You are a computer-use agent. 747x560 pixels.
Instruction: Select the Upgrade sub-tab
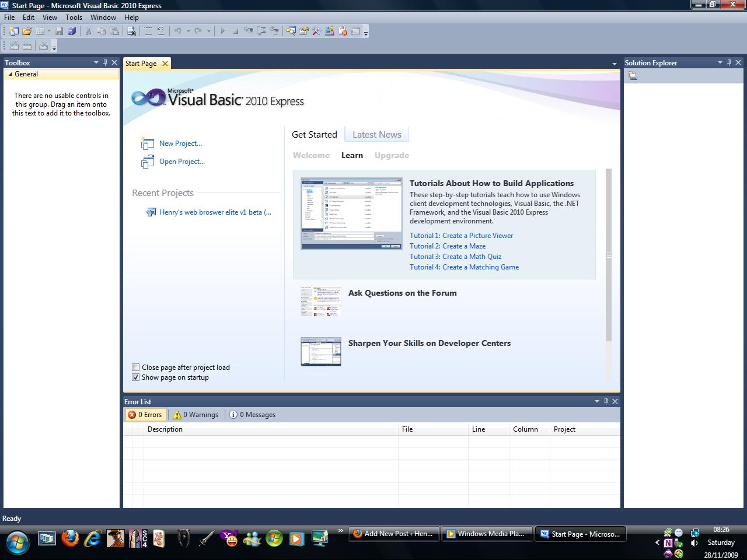(x=392, y=155)
